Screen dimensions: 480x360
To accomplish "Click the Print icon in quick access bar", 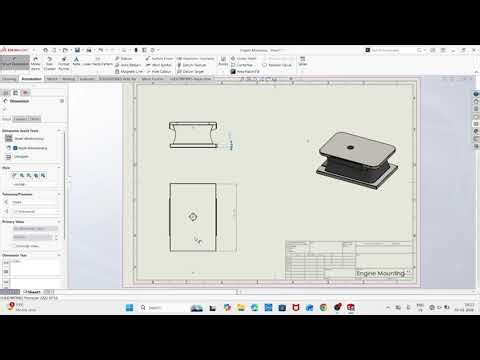I will point(89,50).
